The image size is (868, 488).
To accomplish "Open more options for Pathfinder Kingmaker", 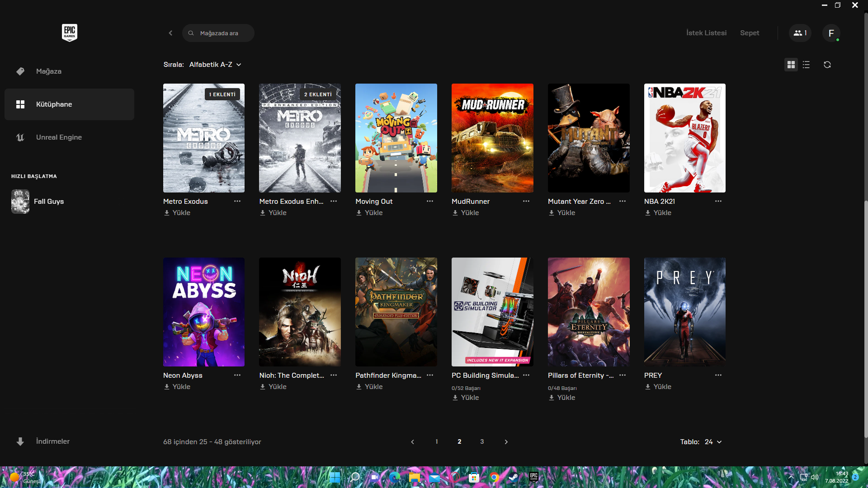I will coord(430,375).
